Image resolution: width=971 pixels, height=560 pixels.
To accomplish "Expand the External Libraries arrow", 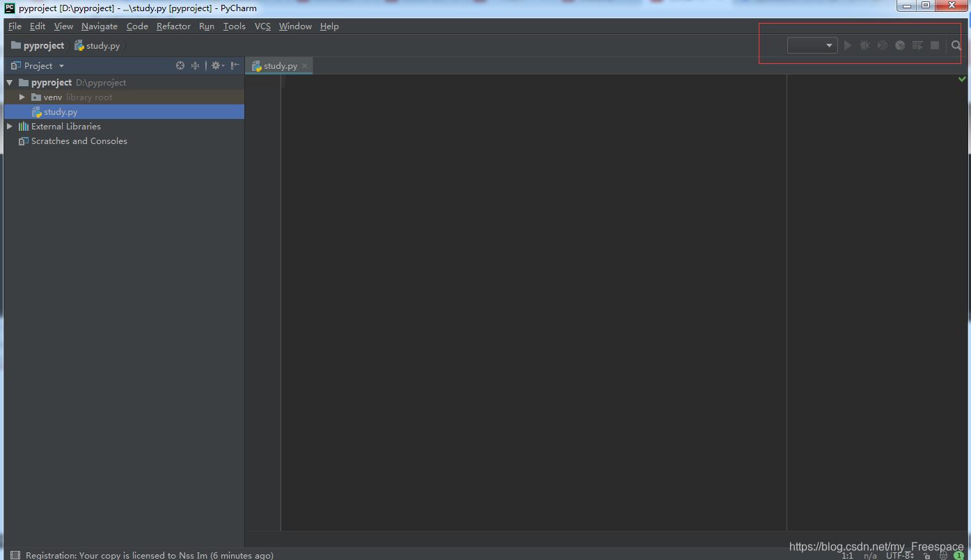I will point(10,127).
